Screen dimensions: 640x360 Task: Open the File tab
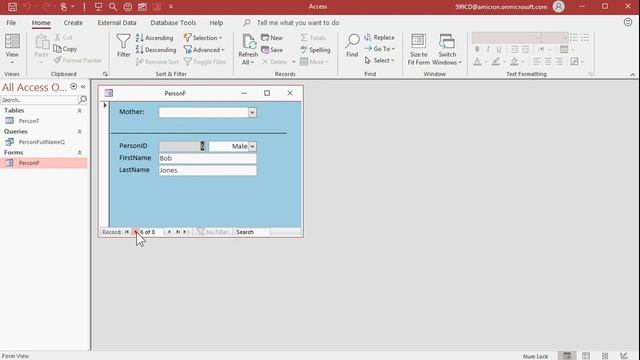point(11,23)
